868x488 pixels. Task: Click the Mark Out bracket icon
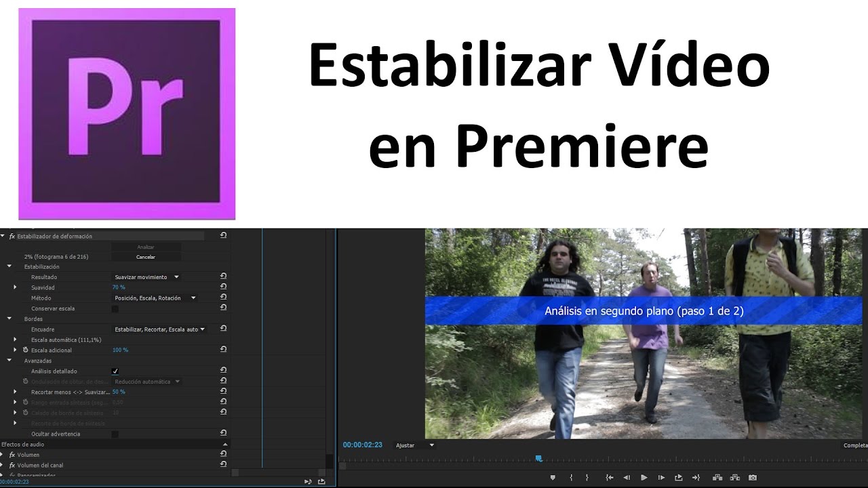(587, 477)
